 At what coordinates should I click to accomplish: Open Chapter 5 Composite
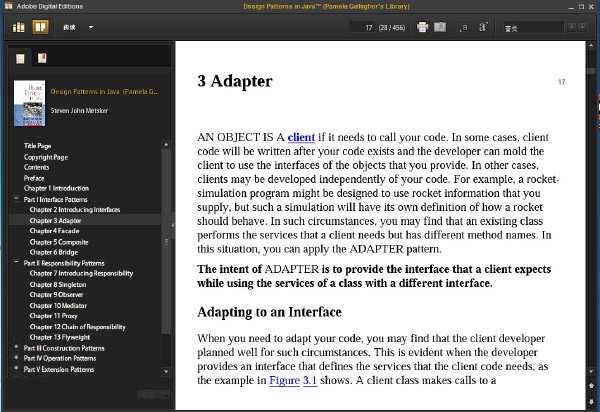pyautogui.click(x=59, y=242)
